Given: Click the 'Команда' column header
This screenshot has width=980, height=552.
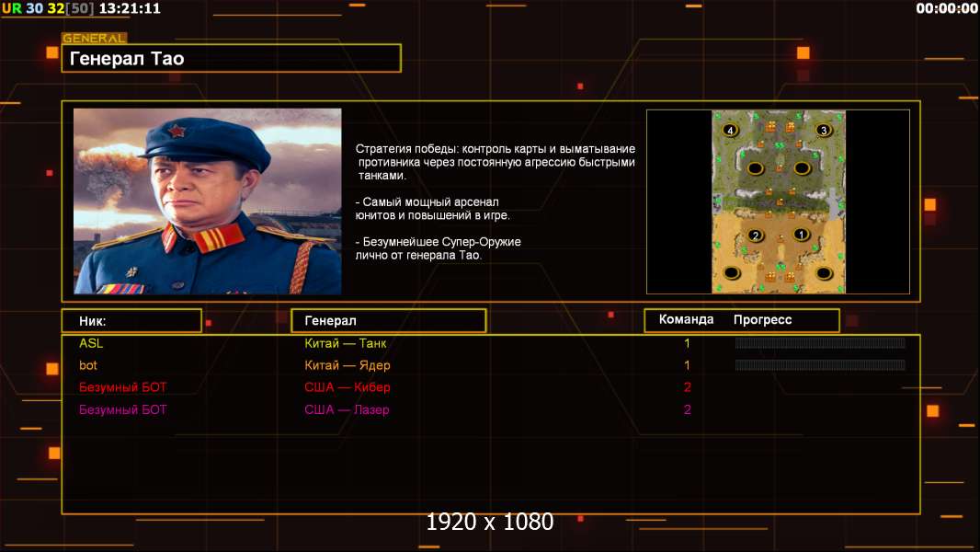Looking at the screenshot, I should click(x=686, y=319).
